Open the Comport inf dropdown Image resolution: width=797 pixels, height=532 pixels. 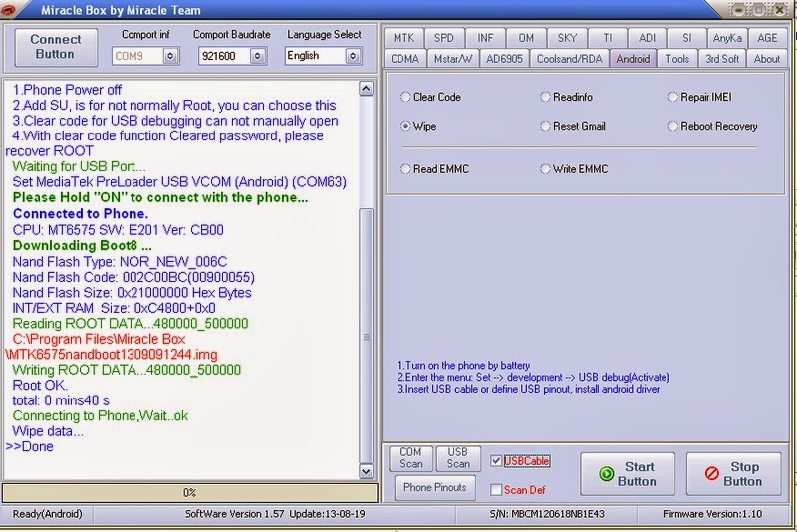[170, 56]
